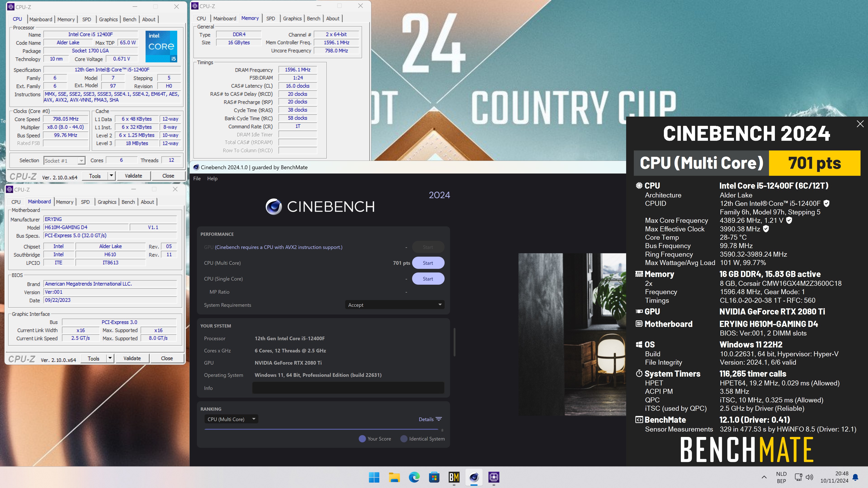Click the NLD language indicator

click(x=781, y=477)
